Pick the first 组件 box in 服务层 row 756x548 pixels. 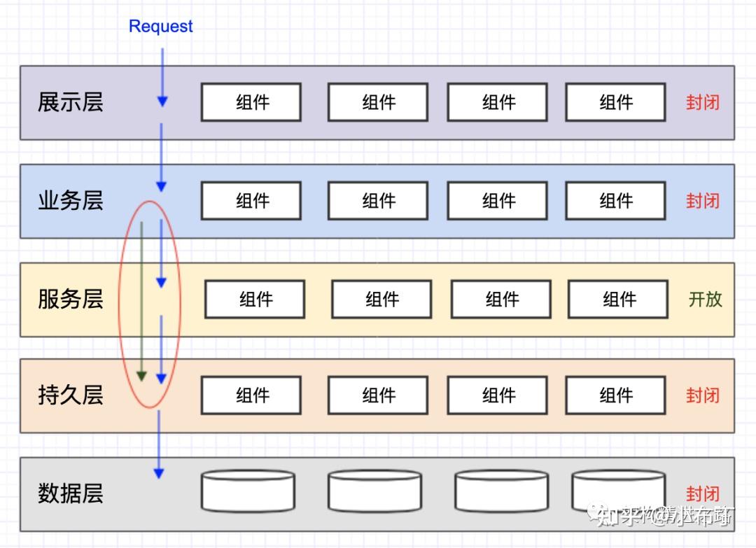[x=255, y=300]
